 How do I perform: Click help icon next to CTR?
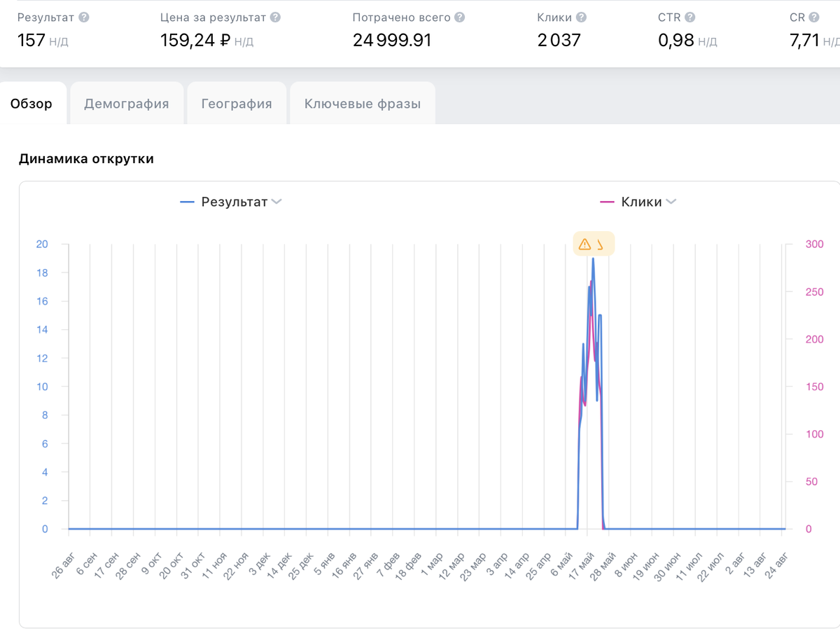point(690,18)
